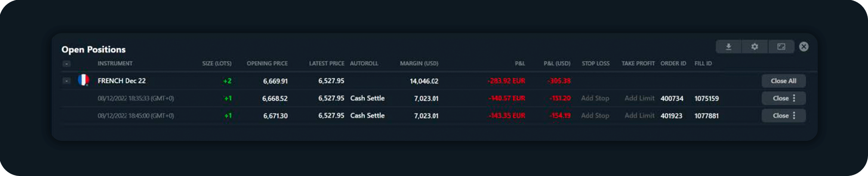868x176 pixels.
Task: Open the settings gear icon
Action: 754,47
